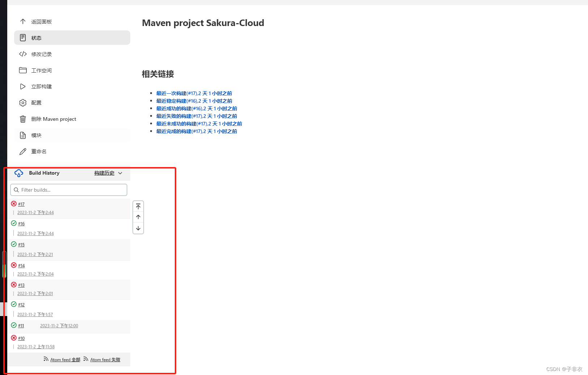Click the file icon for 模块

23,135
